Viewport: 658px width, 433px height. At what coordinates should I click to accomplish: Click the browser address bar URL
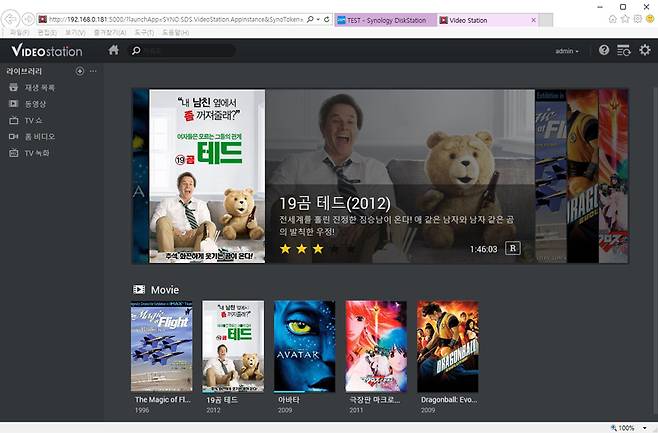pyautogui.click(x=176, y=19)
